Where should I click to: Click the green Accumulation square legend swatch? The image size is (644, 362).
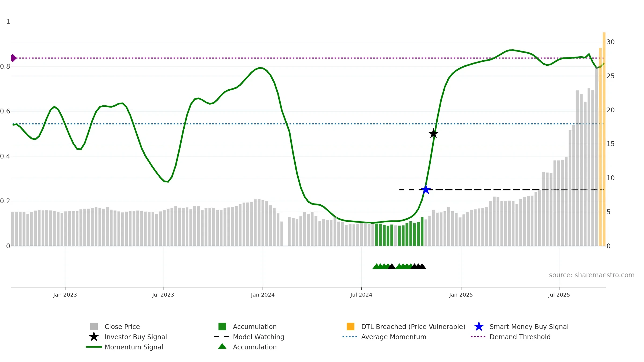point(222,327)
